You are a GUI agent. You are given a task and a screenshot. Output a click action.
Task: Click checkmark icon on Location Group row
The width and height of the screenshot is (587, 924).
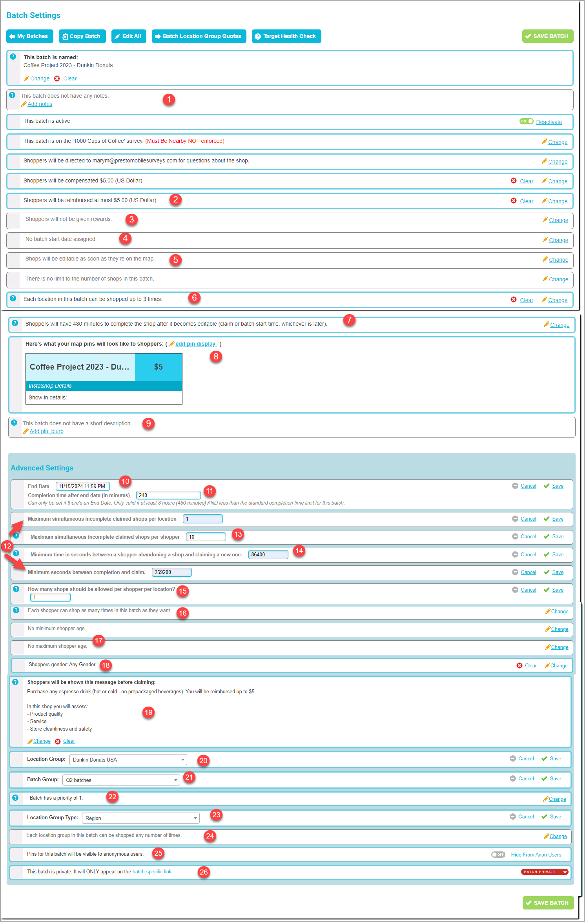[x=544, y=758]
